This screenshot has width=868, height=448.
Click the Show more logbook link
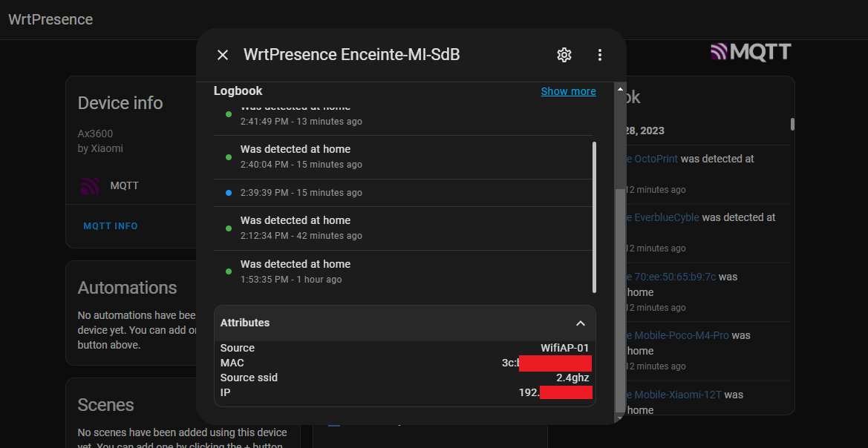coord(569,91)
